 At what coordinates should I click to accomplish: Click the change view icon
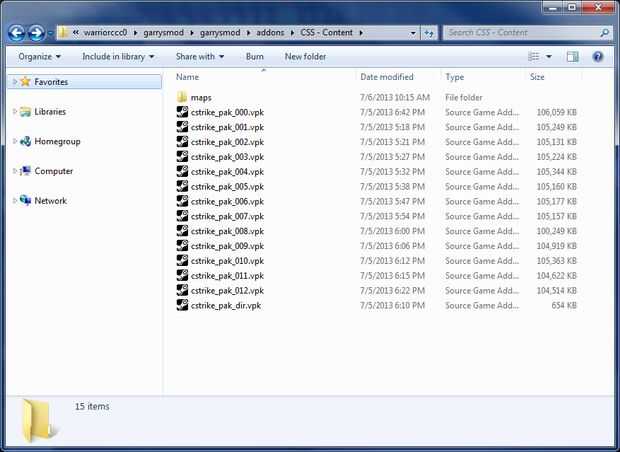pyautogui.click(x=534, y=57)
